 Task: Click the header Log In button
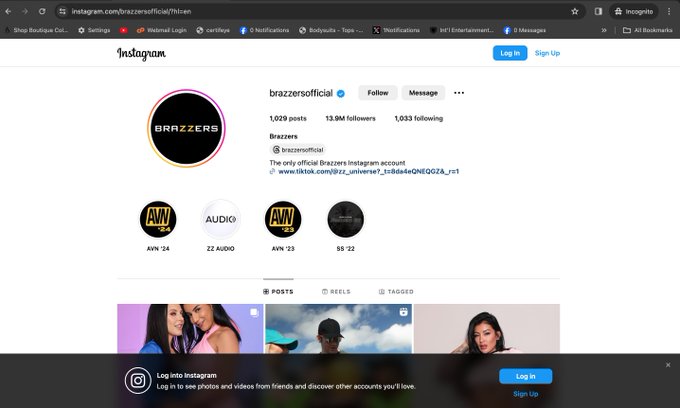click(510, 53)
